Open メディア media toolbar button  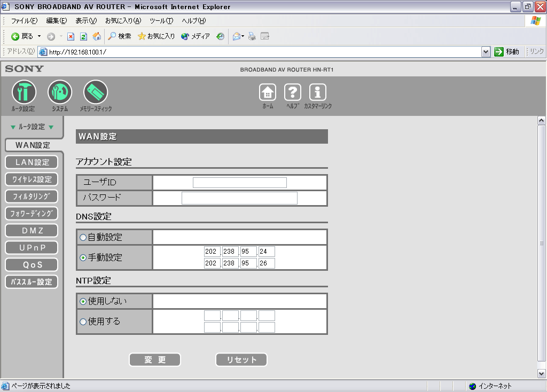click(196, 36)
